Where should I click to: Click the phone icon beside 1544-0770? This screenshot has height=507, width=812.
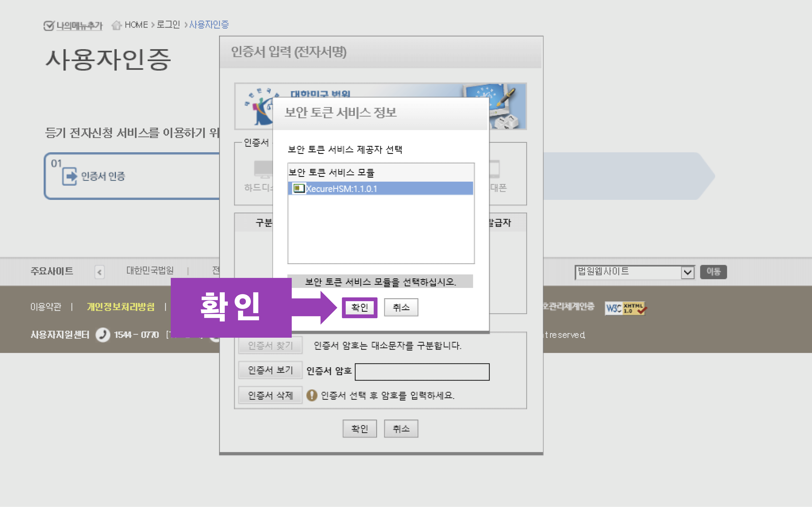click(103, 334)
